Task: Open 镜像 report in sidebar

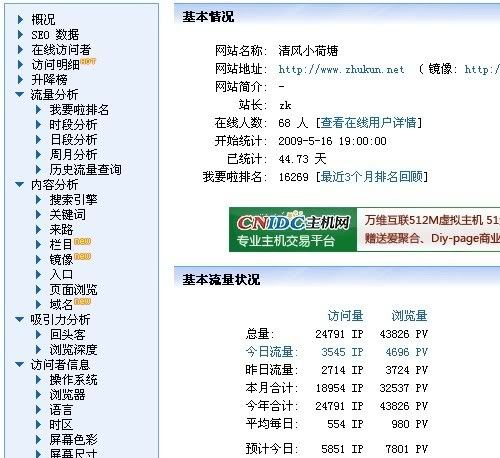Action: [x=61, y=259]
